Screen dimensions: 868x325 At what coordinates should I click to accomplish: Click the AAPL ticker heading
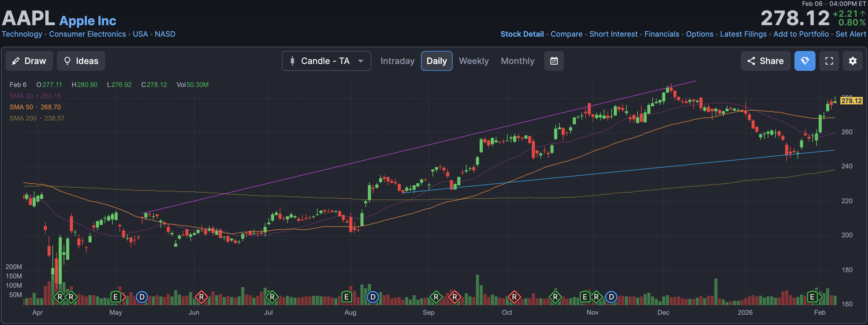(x=28, y=18)
